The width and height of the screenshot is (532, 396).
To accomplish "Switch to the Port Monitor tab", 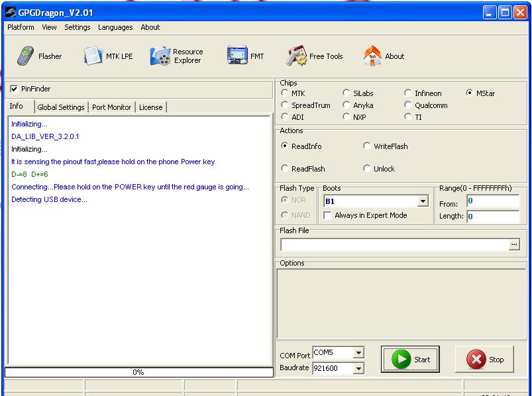I will tap(111, 107).
